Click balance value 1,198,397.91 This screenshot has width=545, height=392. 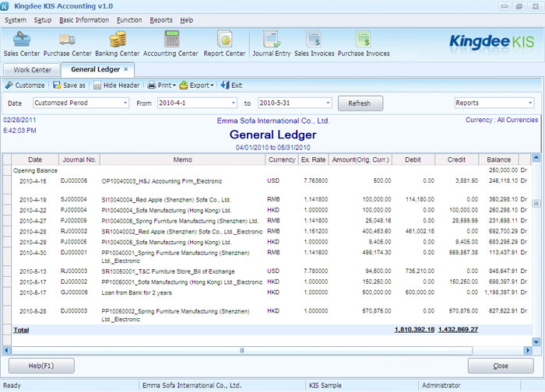tap(501, 292)
